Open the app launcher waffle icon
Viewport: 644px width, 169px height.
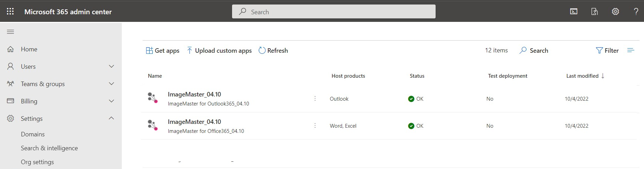click(x=10, y=11)
